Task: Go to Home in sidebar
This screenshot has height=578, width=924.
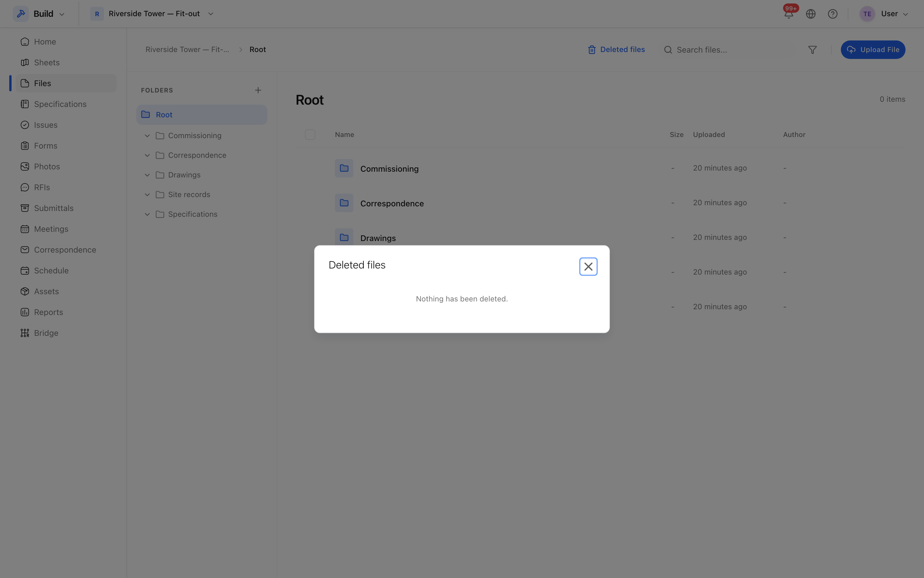Action: click(x=66, y=42)
